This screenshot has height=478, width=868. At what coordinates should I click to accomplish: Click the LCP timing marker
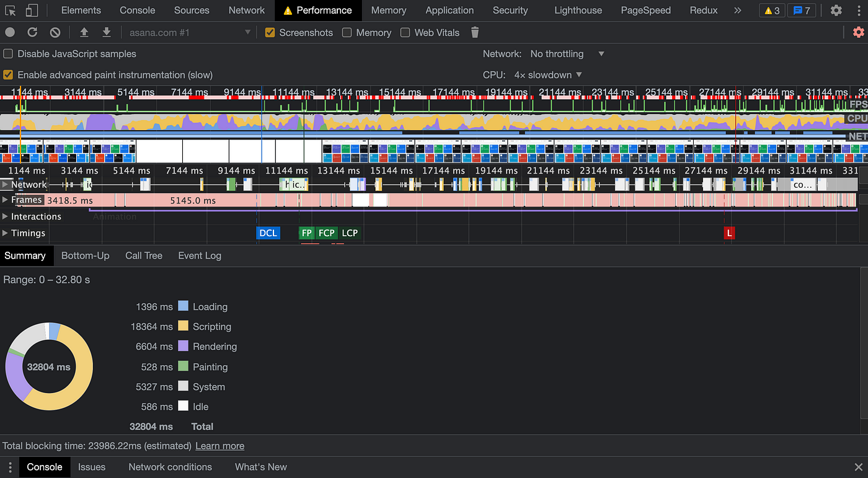(x=350, y=233)
